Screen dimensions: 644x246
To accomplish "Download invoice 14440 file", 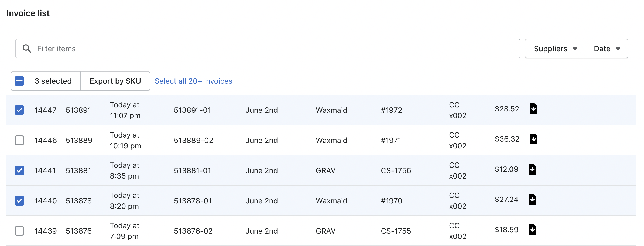I will click(x=532, y=200).
